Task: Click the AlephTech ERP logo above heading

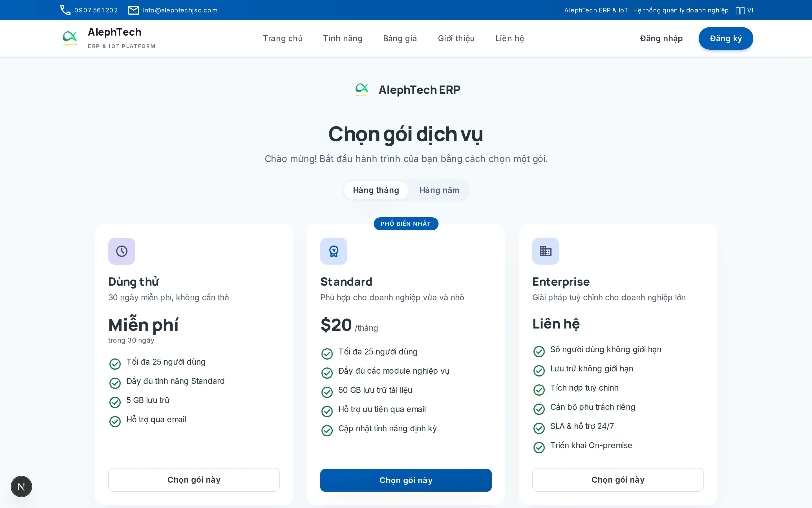Action: tap(362, 90)
